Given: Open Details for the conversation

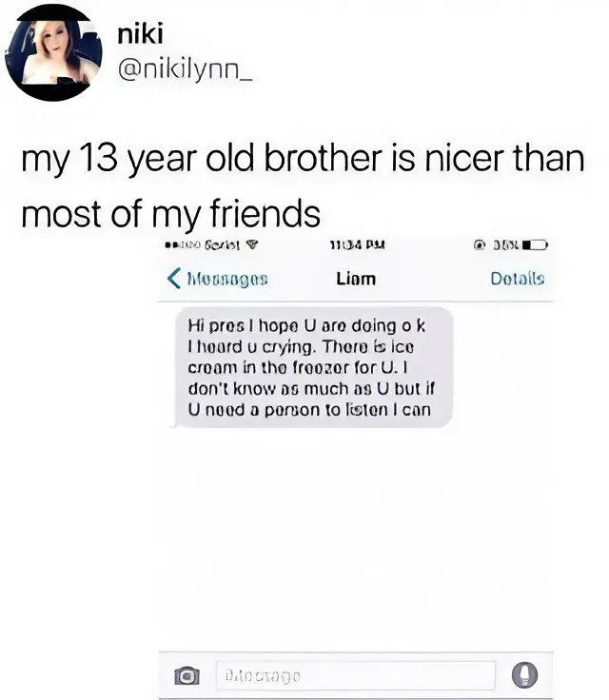Looking at the screenshot, I should tap(518, 279).
